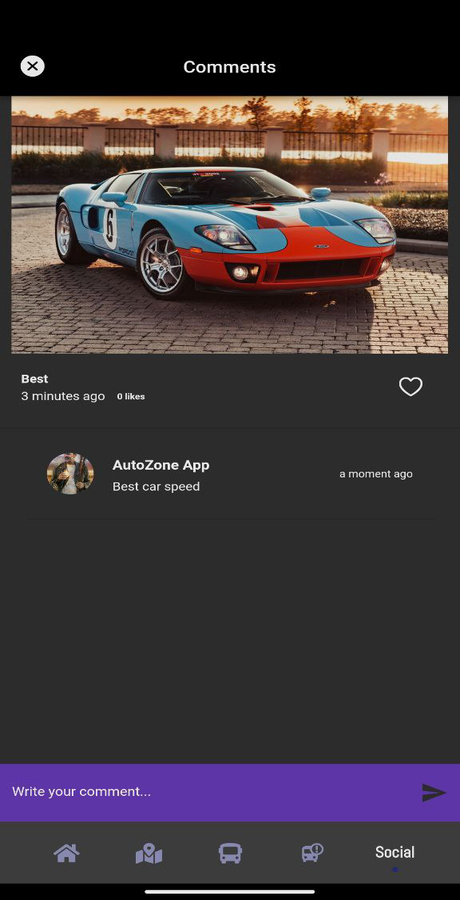This screenshot has width=460, height=900.
Task: Open the bus tab icon
Action: click(230, 854)
